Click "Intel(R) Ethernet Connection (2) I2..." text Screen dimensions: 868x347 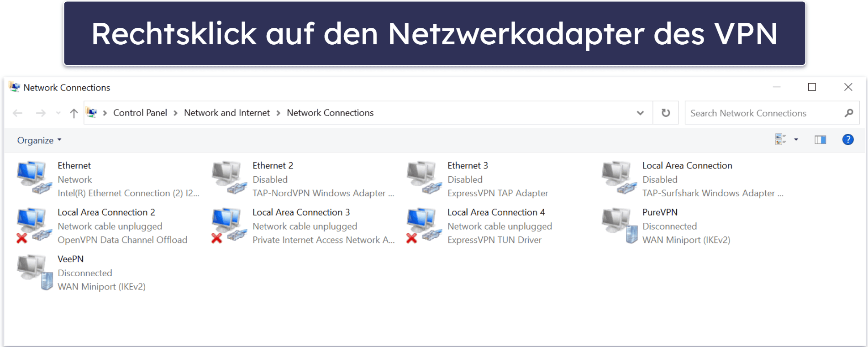(x=128, y=193)
